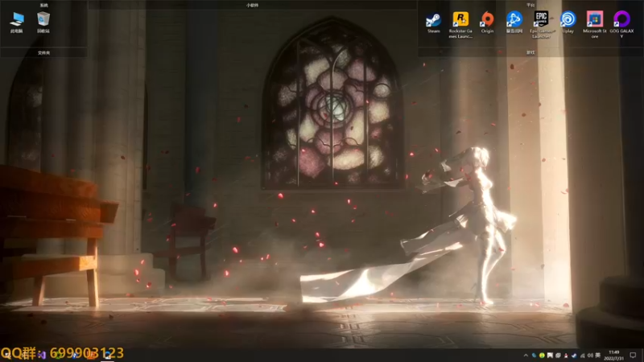This screenshot has width=644, height=362.
Task: Click the 小软件 fence title
Action: click(252, 6)
